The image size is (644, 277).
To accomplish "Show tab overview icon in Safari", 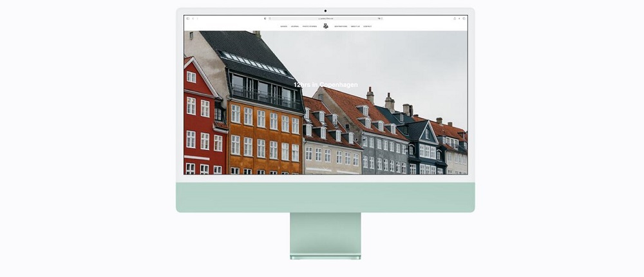I will 464,19.
